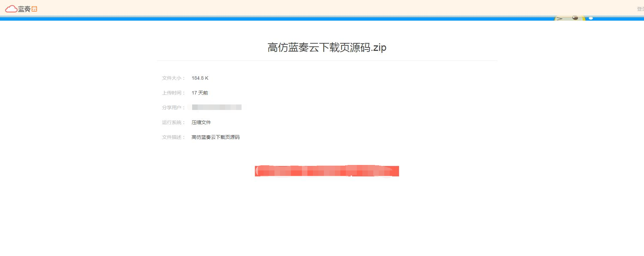
Task: Click the red cloud logo icon
Action: (11, 9)
